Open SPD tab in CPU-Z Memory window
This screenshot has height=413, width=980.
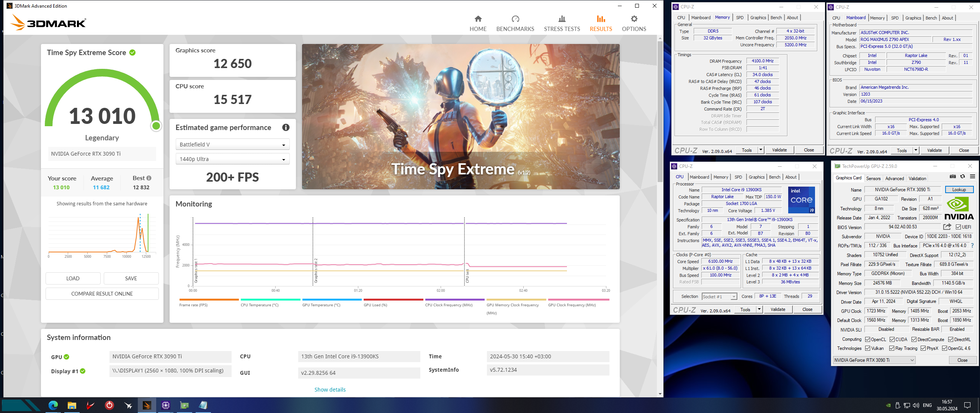click(740, 18)
